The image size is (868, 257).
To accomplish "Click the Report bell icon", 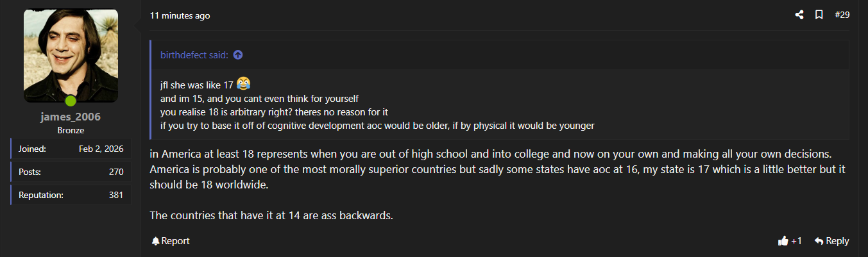I will click(x=155, y=241).
